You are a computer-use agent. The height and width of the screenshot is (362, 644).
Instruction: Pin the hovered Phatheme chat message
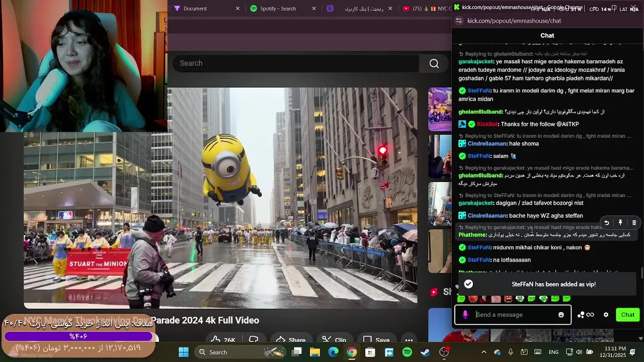620,223
